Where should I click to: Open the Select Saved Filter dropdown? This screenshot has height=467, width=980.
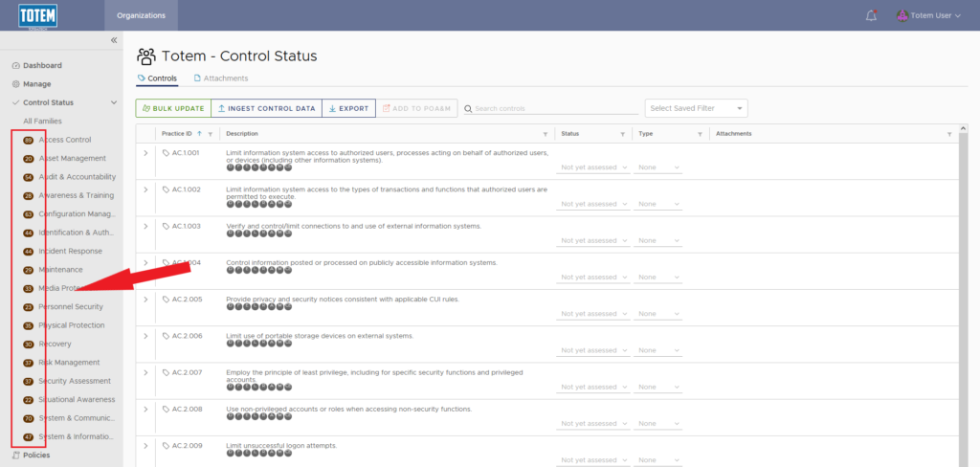(x=697, y=108)
